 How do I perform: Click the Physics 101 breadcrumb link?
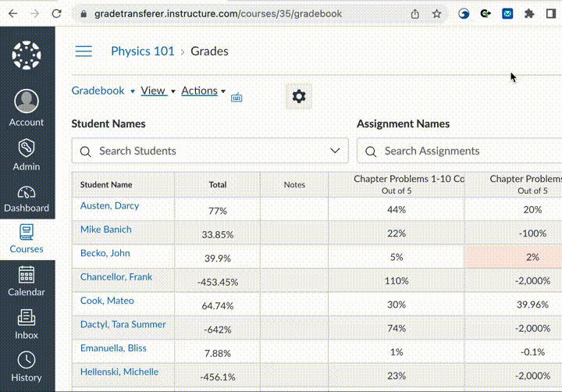tap(143, 52)
